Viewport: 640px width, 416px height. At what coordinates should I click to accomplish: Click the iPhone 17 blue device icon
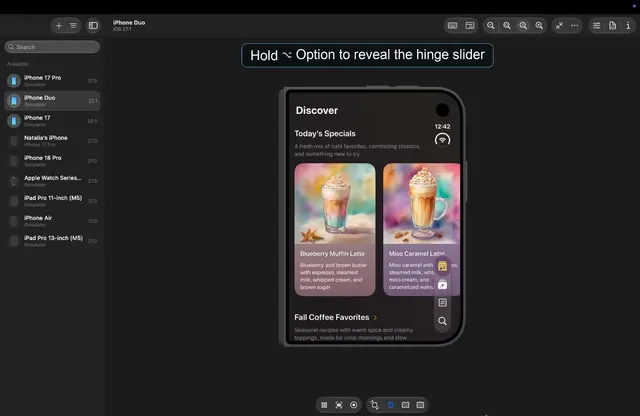click(x=14, y=120)
